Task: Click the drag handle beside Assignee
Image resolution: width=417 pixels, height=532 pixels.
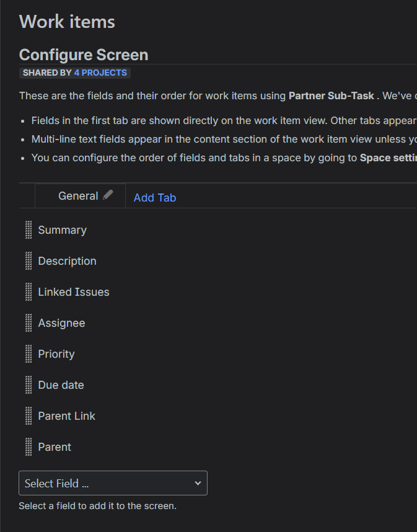Action: (28, 322)
